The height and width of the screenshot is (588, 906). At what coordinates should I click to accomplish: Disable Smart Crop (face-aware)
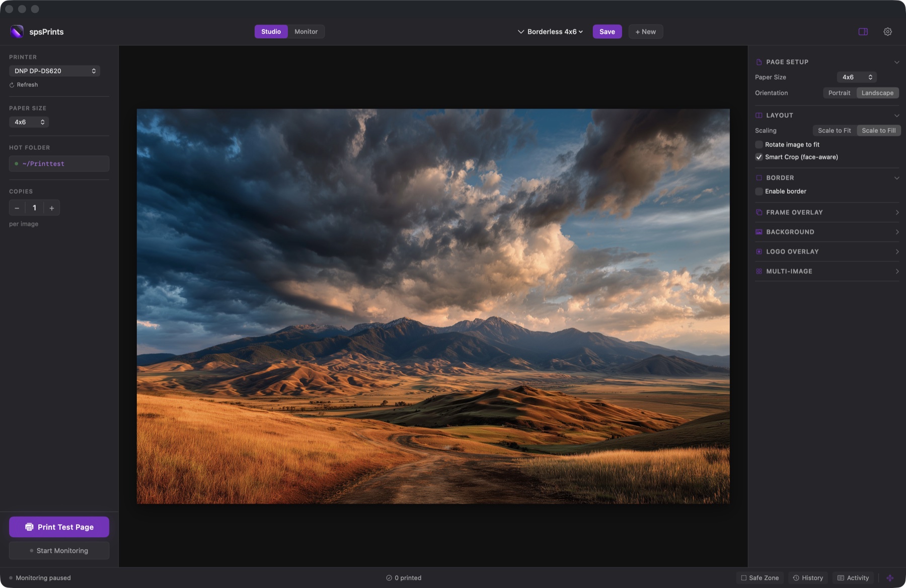[759, 157]
